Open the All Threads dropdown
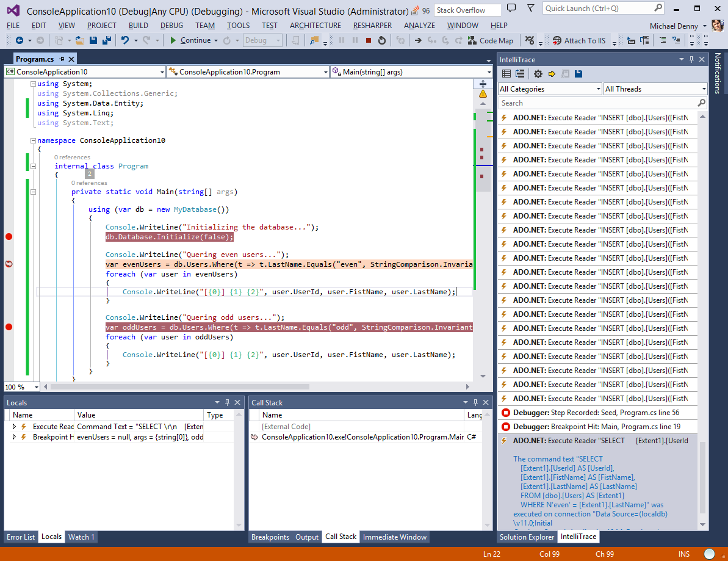 (655, 89)
